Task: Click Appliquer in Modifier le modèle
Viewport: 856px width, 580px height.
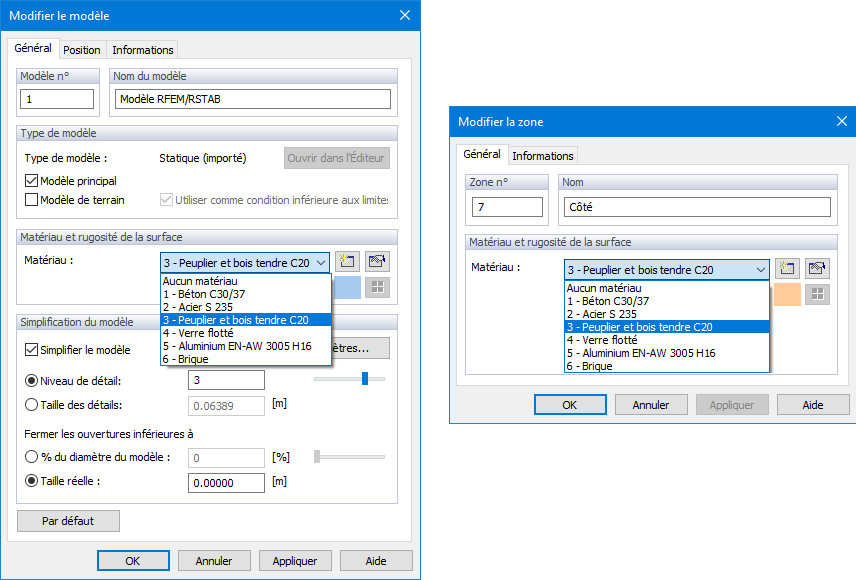Action: 295,561
